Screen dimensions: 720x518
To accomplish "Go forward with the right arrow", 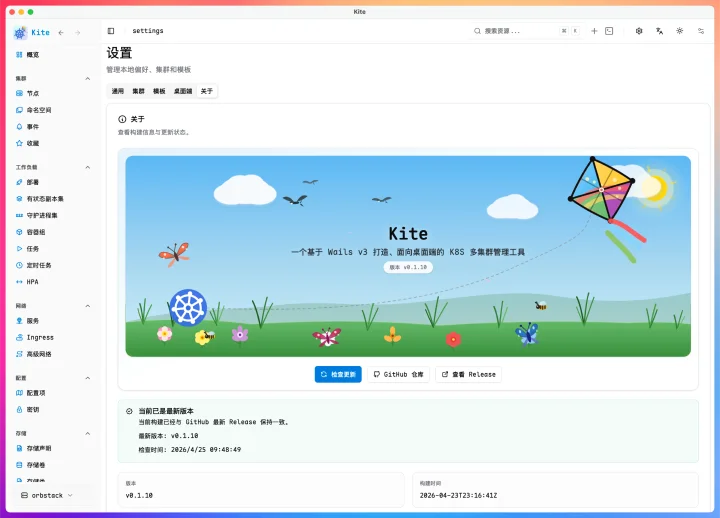I will [78, 33].
